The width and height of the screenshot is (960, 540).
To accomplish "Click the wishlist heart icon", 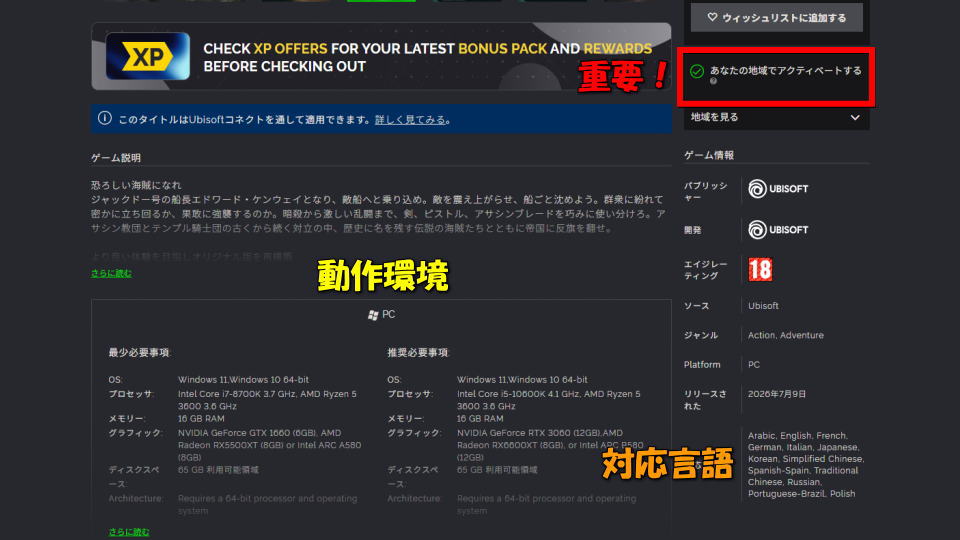I will [712, 17].
